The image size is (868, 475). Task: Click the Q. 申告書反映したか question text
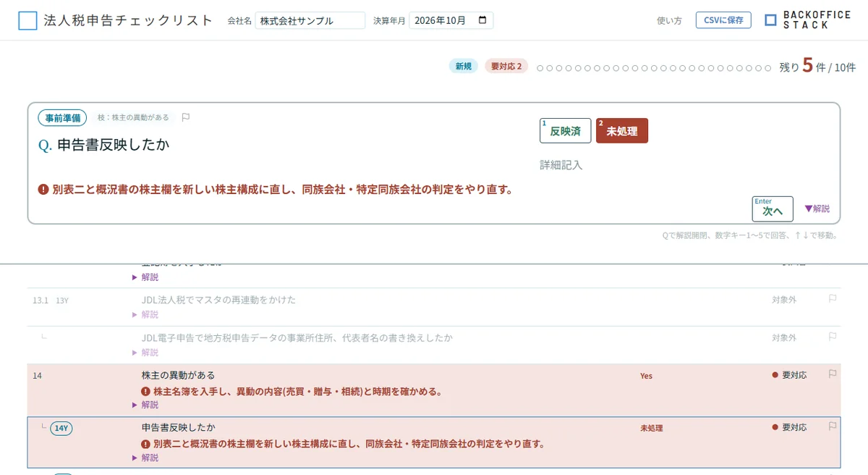104,145
